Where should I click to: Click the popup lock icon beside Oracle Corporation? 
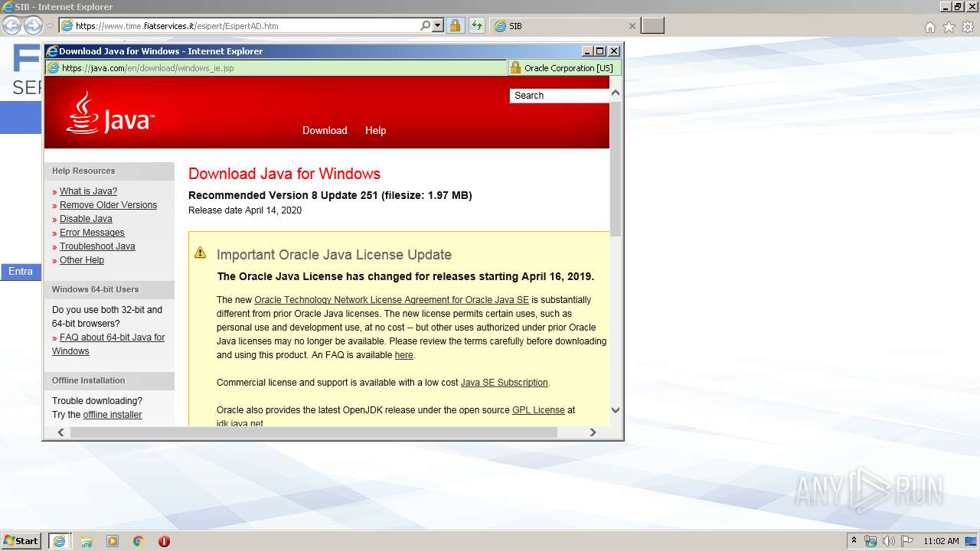click(x=515, y=67)
